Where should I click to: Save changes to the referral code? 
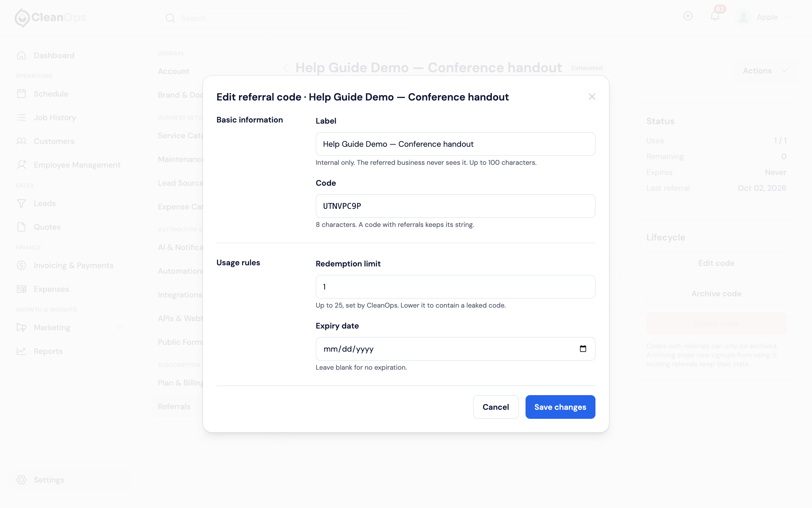[x=560, y=407]
